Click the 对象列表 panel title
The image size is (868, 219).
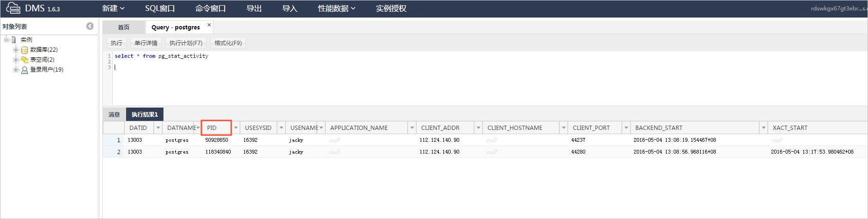(x=15, y=27)
